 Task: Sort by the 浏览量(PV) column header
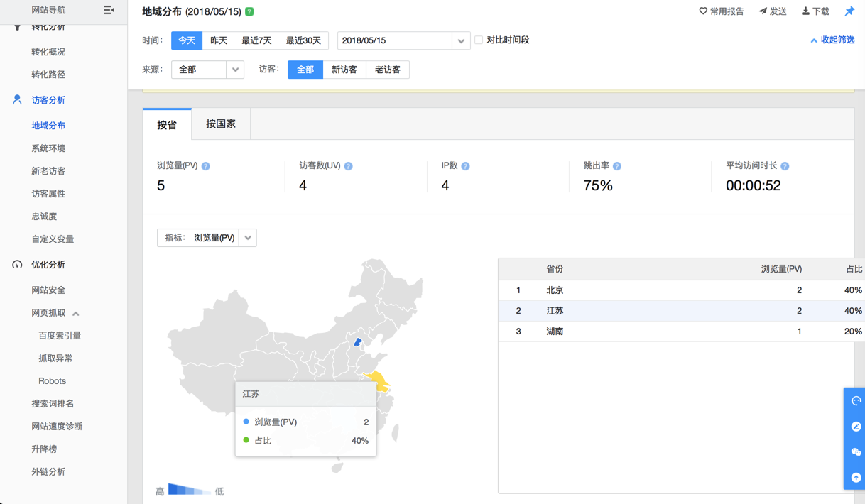[x=781, y=269]
